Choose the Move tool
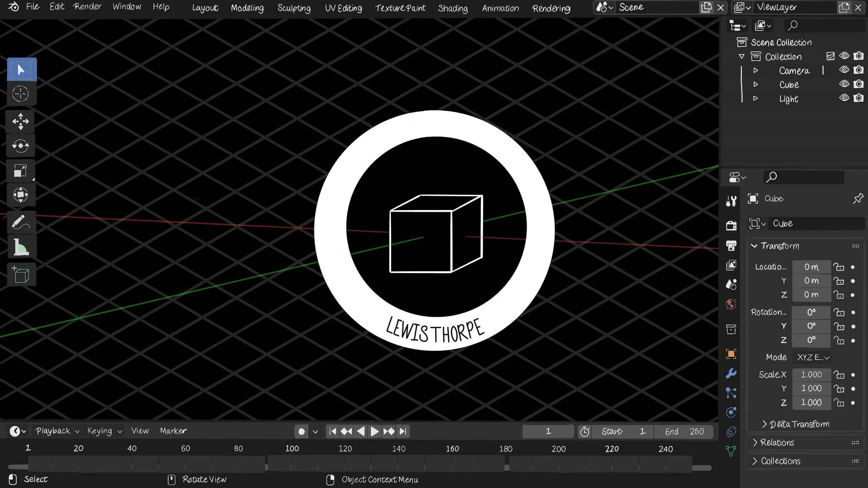 coord(20,121)
